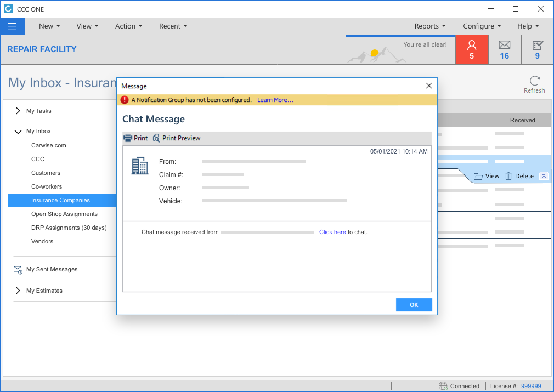Open the New dropdown menu
554x392 pixels.
coord(49,26)
